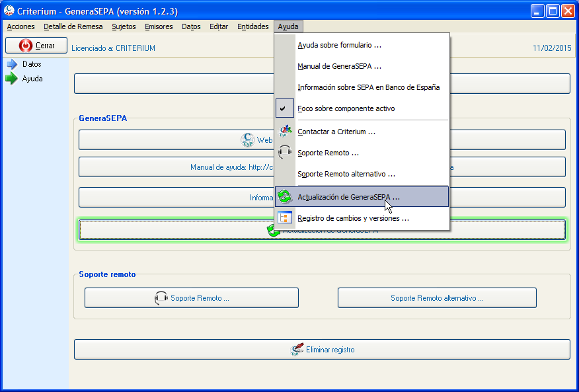Open the Datos menu in the menu bar

point(191,26)
